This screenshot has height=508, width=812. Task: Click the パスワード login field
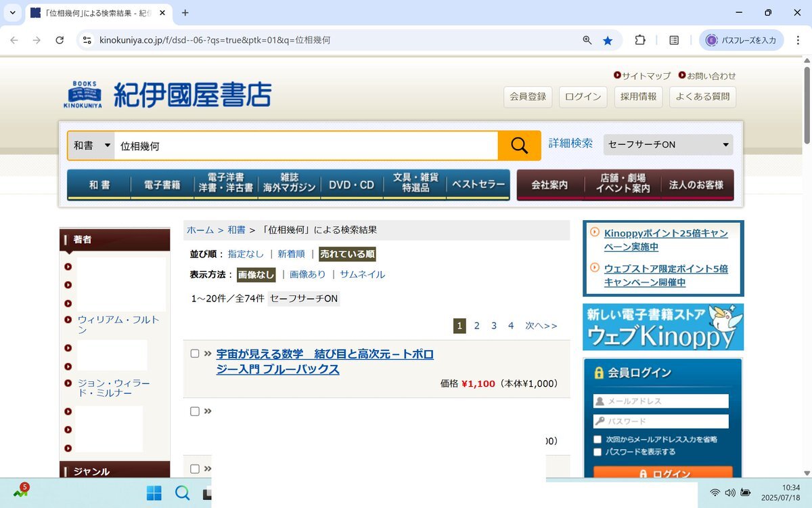[x=661, y=421]
